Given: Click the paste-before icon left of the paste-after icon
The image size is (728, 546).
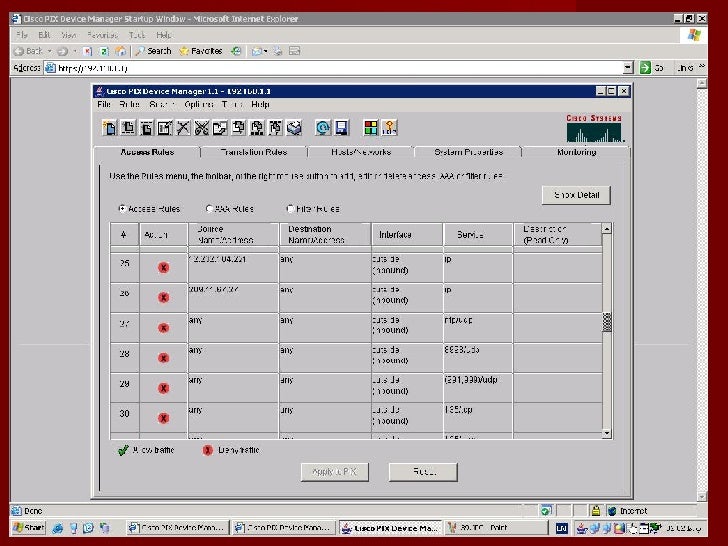Looking at the screenshot, I should pos(257,128).
